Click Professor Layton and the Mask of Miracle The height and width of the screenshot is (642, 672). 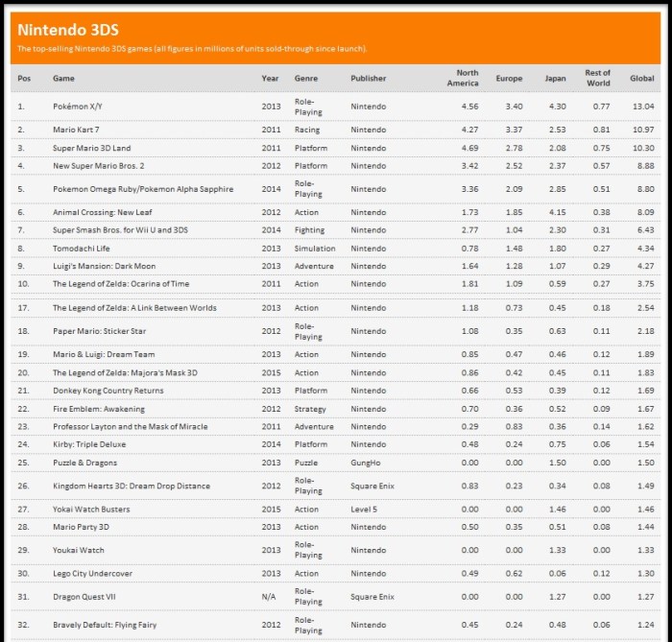click(x=131, y=427)
